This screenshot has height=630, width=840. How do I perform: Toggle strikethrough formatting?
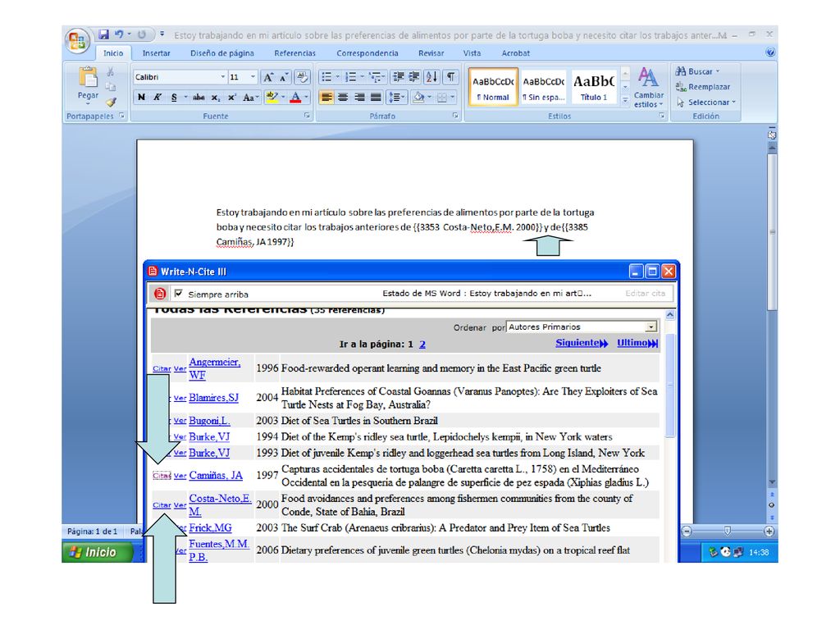[x=199, y=97]
